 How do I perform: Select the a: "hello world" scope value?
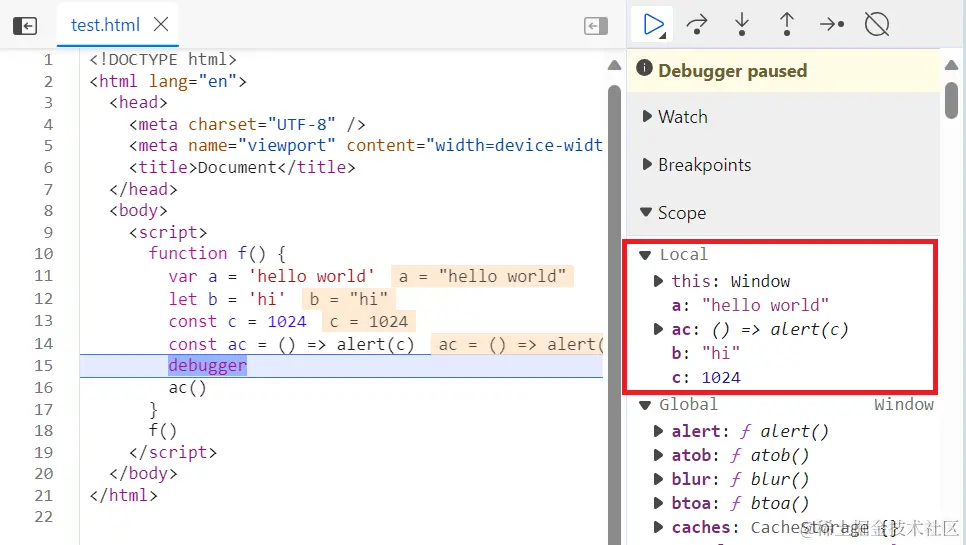point(750,305)
